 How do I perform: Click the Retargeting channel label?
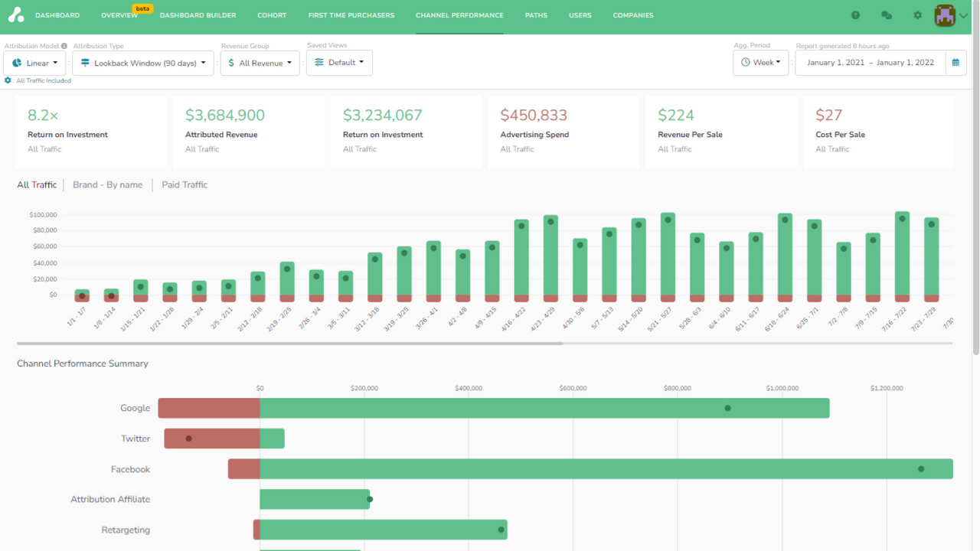[x=126, y=530]
